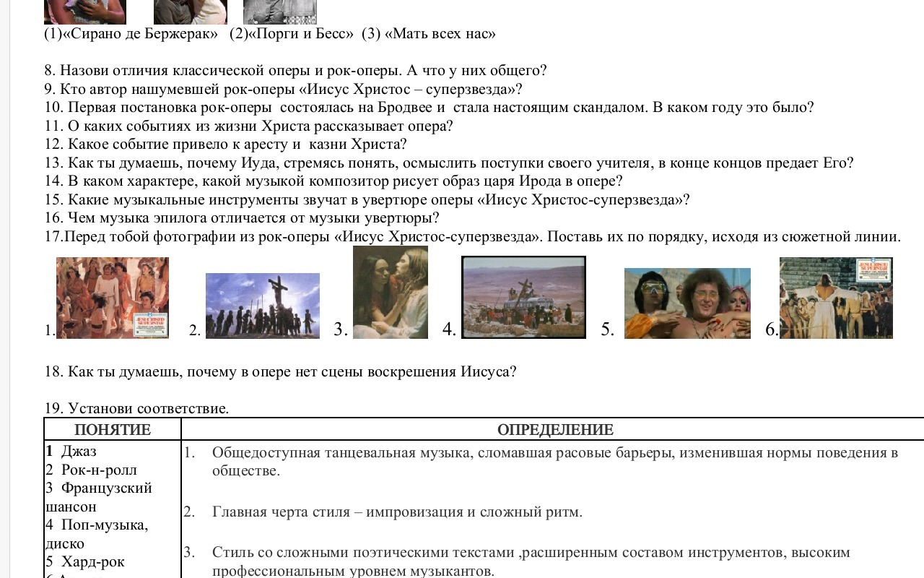Click question 15 about overture instruments
The height and width of the screenshot is (578, 924).
click(367, 200)
